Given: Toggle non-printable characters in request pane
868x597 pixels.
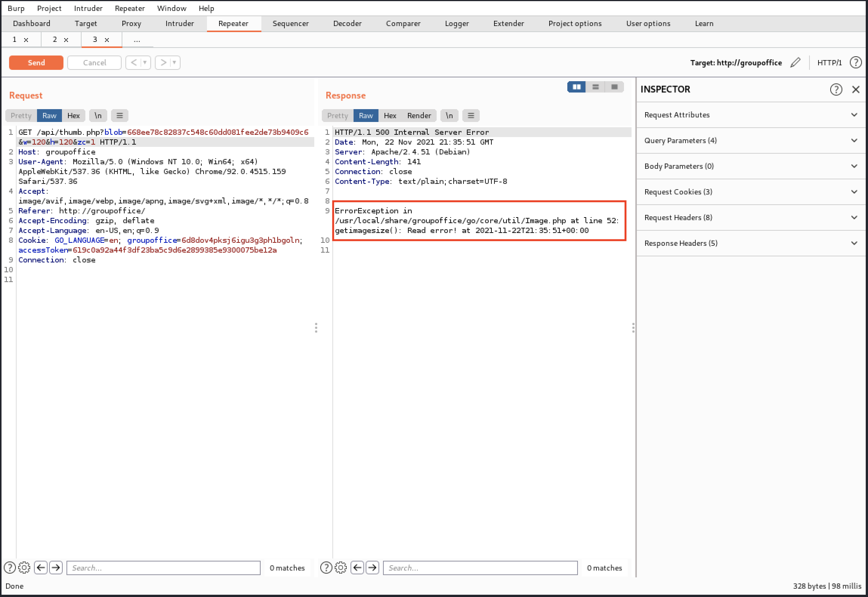Looking at the screenshot, I should click(98, 116).
